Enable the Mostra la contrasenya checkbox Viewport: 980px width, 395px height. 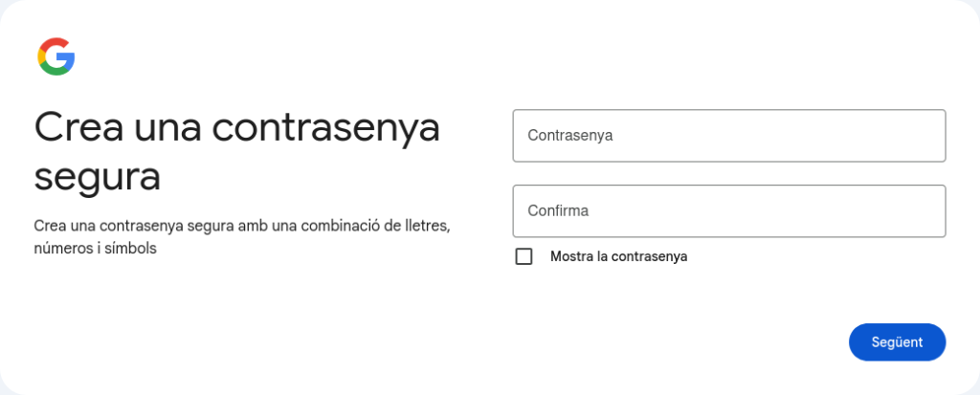click(x=523, y=256)
